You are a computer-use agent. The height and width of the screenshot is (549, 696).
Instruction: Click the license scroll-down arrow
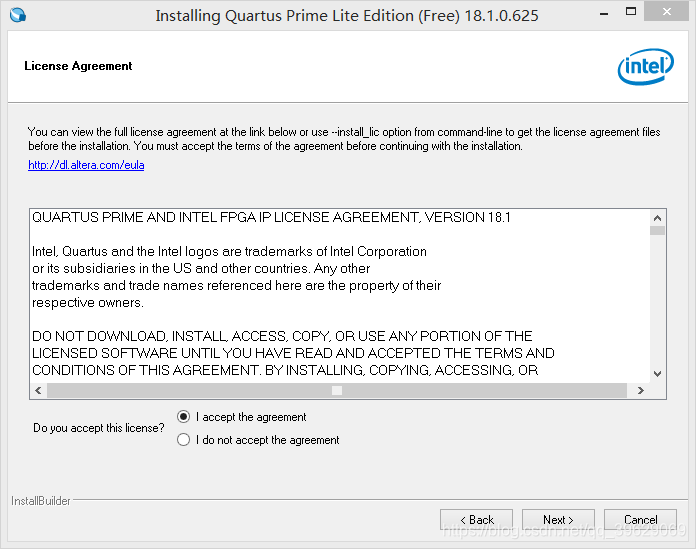pyautogui.click(x=657, y=374)
